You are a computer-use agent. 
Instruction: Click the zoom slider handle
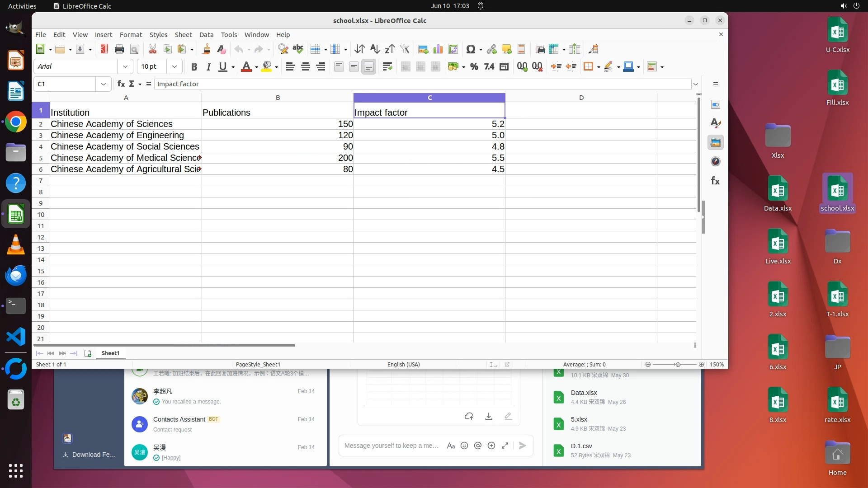[x=677, y=365]
